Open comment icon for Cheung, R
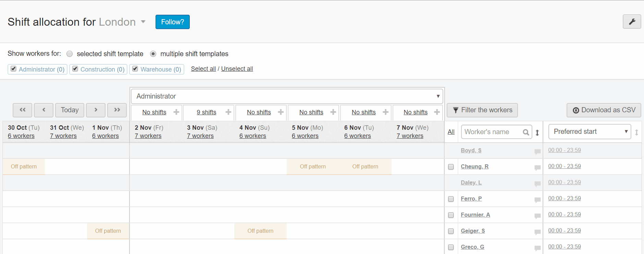 (x=537, y=167)
